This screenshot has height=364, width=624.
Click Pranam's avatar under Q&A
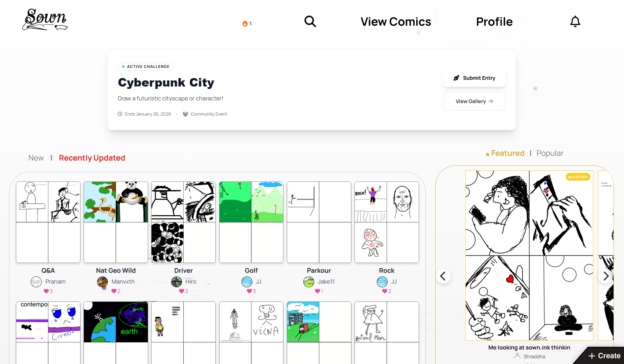36,282
